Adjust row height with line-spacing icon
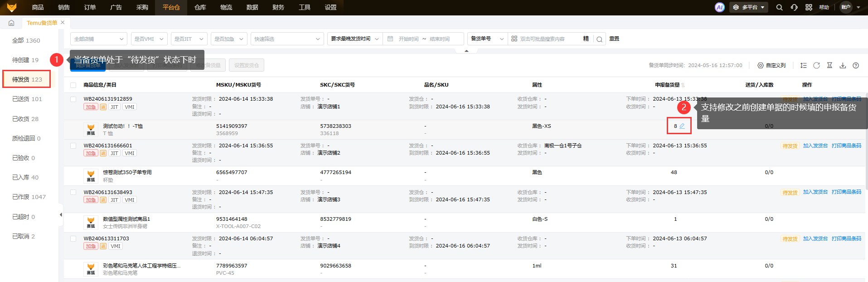Screen dimensions: 868x282 [x=804, y=65]
